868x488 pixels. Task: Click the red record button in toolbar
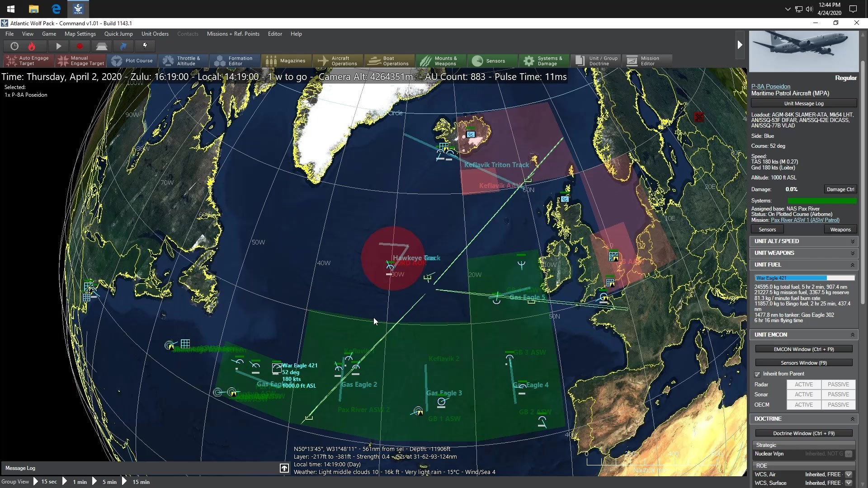coord(80,46)
